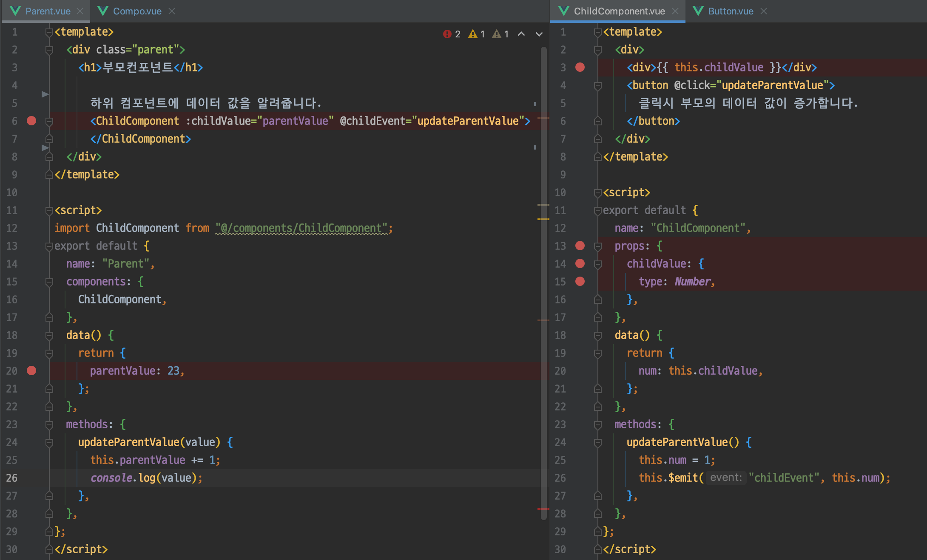Close the ChildComponent.vue tab
The width and height of the screenshot is (927, 560).
(675, 11)
